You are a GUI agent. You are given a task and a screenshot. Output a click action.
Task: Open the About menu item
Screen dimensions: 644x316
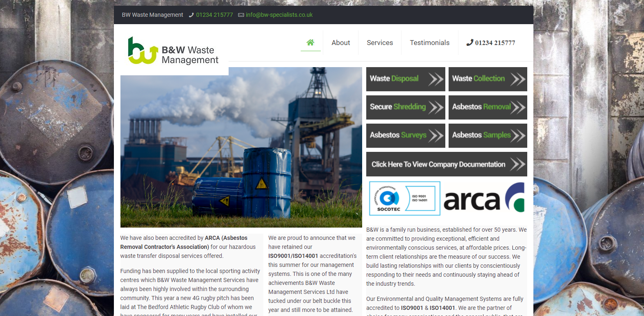[x=340, y=43]
